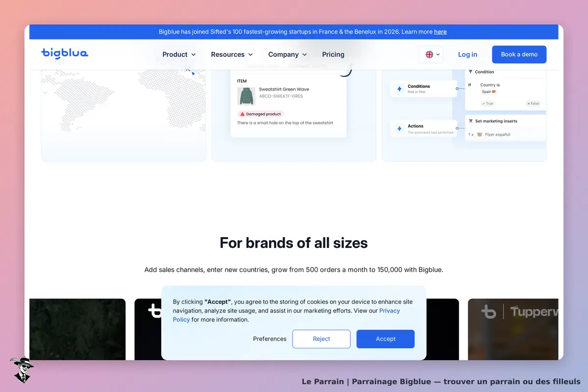The width and height of the screenshot is (588, 392).
Task: Click the 'Sweatshirt Green Wave' item name
Action: pyautogui.click(x=284, y=89)
